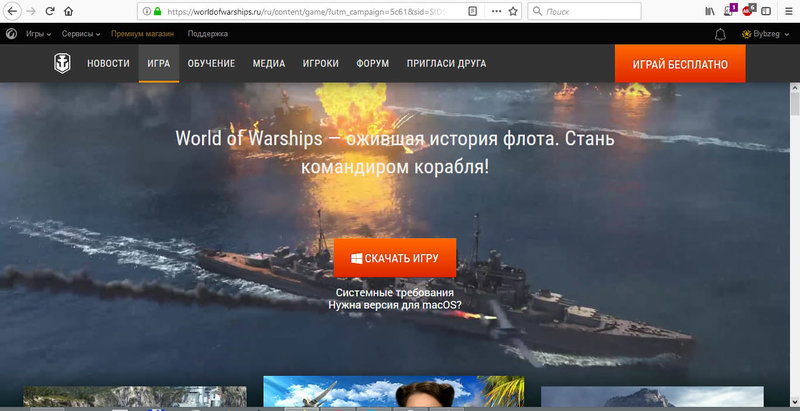Click the Wargaming logo in the top-left corner
The image size is (800, 411).
pos(10,34)
